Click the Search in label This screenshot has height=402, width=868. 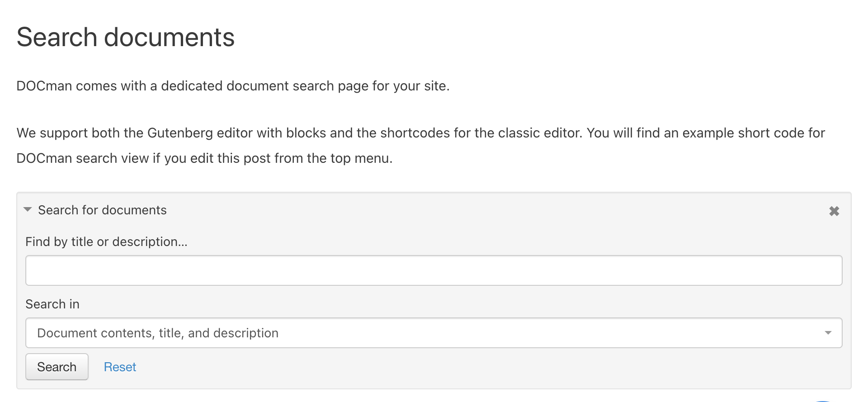[52, 304]
